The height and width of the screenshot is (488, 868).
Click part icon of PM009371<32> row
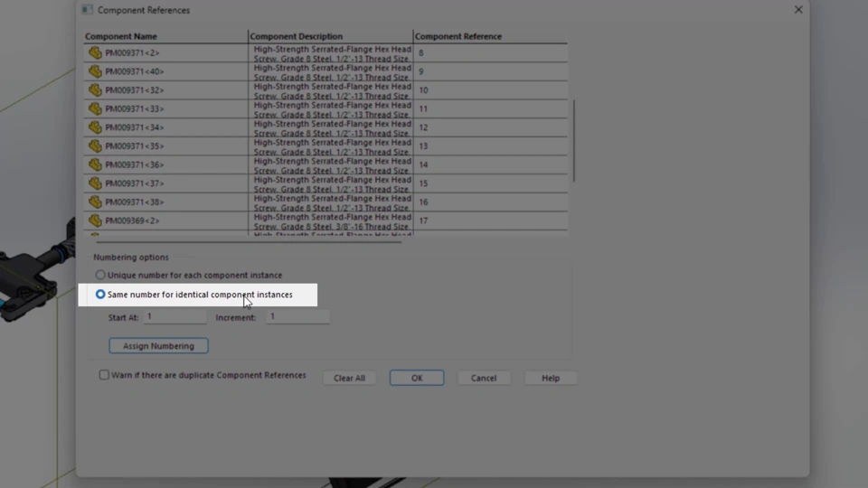point(95,89)
